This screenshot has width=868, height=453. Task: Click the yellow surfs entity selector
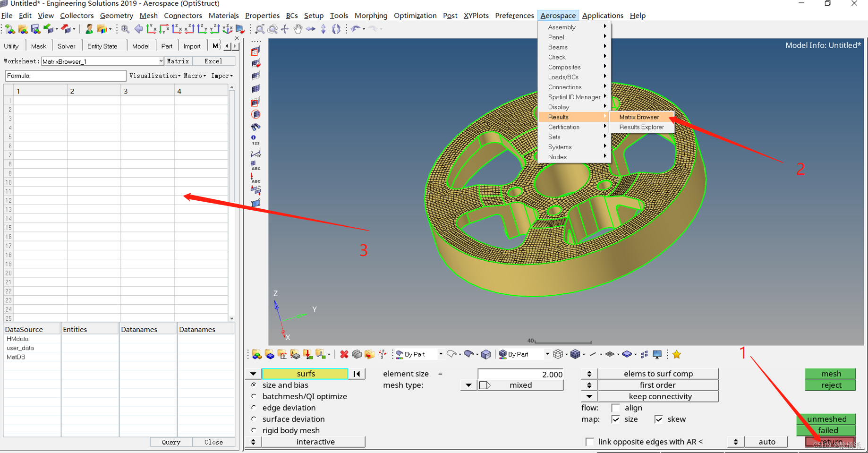305,374
